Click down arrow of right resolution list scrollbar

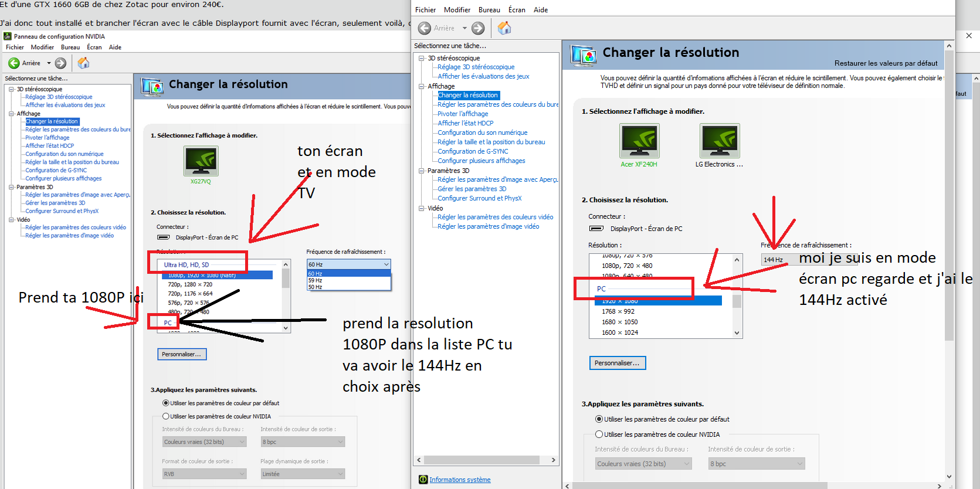pyautogui.click(x=737, y=333)
